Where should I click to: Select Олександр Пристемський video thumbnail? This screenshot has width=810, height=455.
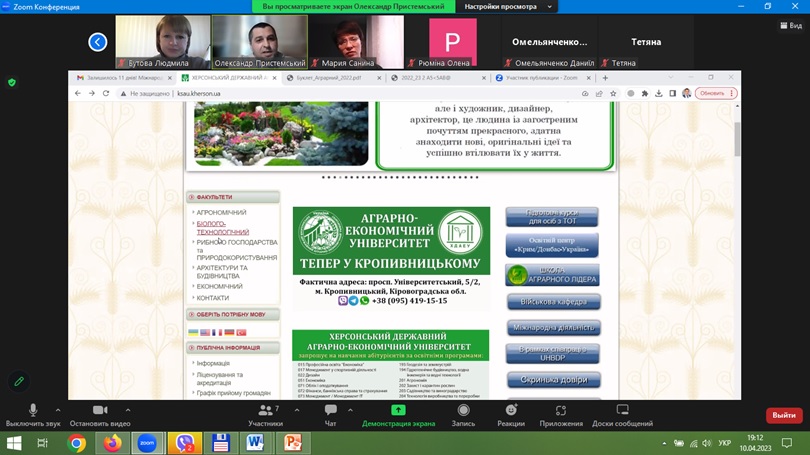tap(260, 42)
